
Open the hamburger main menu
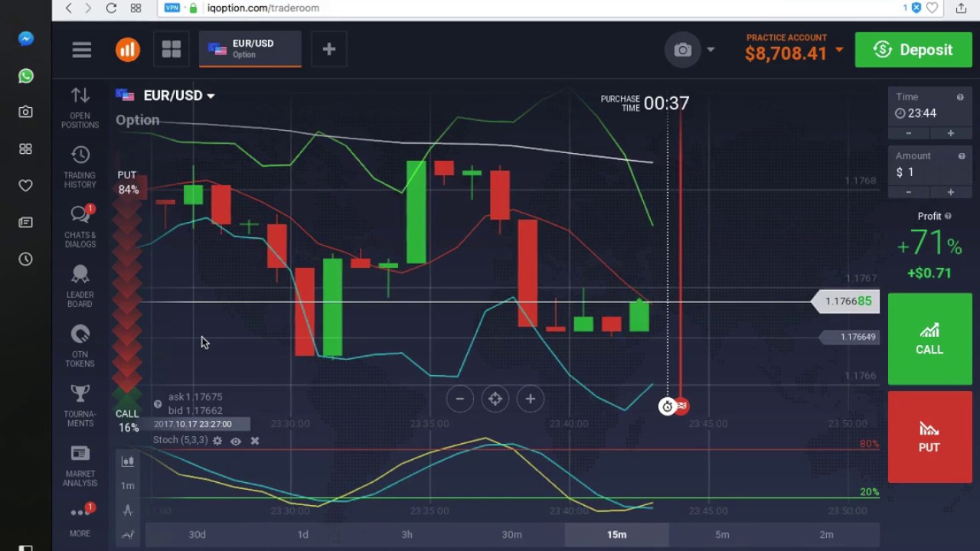click(x=81, y=50)
